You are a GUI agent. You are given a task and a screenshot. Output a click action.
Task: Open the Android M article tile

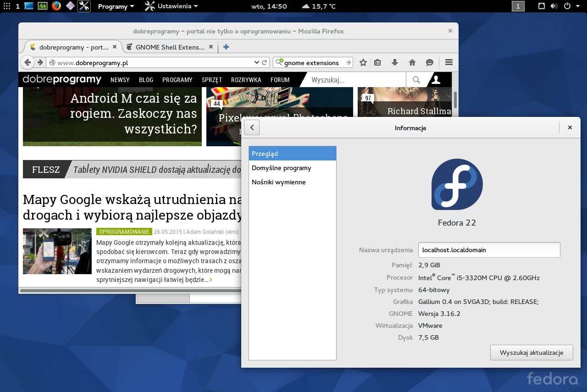coord(112,116)
